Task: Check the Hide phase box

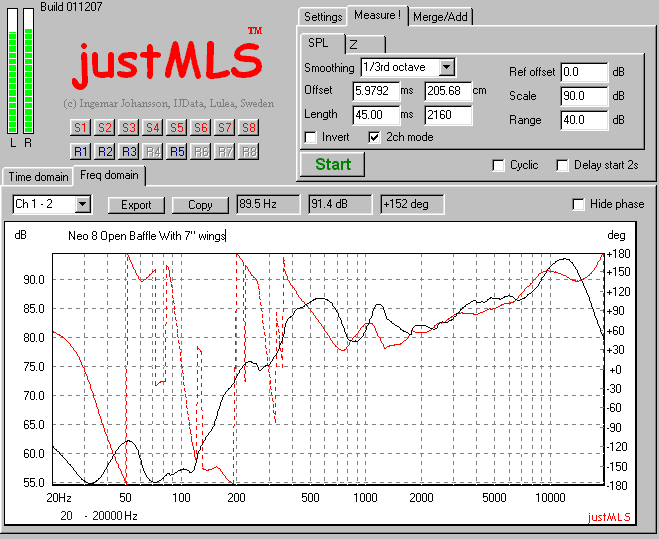Action: pos(578,204)
